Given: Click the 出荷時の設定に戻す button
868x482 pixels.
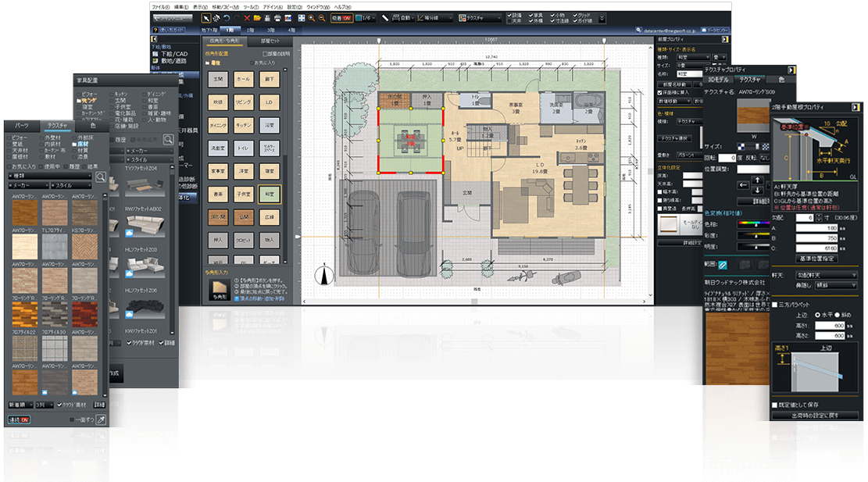Looking at the screenshot, I should point(816,416).
